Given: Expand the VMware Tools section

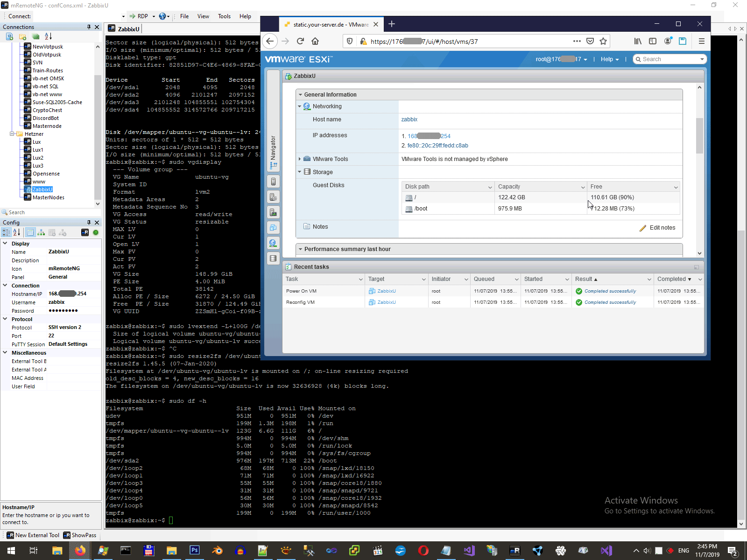Looking at the screenshot, I should (x=300, y=159).
